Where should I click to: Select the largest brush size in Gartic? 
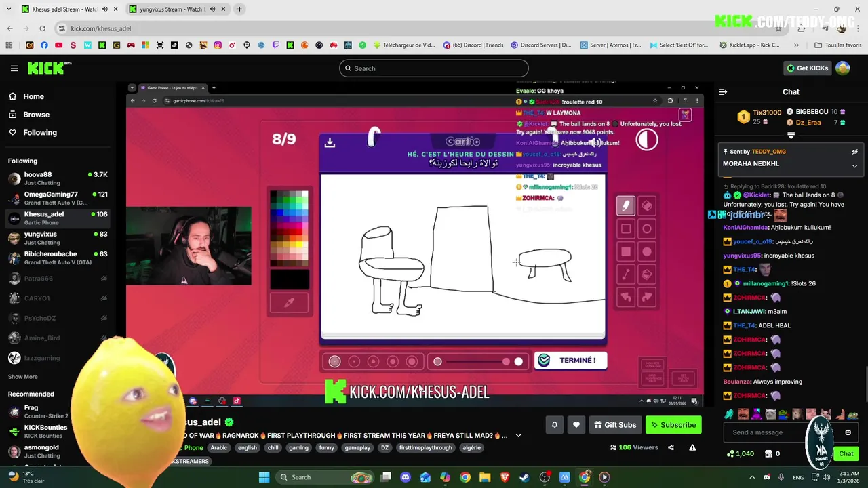[x=412, y=362]
